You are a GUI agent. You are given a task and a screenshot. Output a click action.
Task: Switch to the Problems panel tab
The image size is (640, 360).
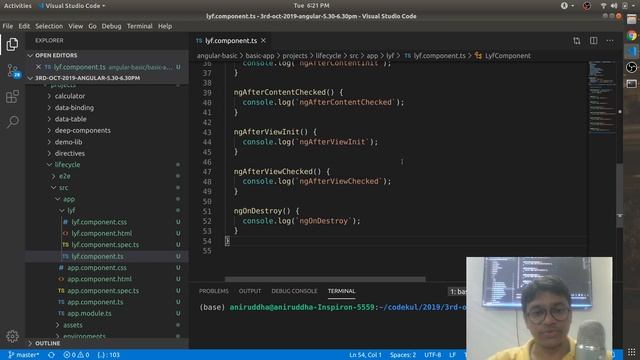[213, 291]
